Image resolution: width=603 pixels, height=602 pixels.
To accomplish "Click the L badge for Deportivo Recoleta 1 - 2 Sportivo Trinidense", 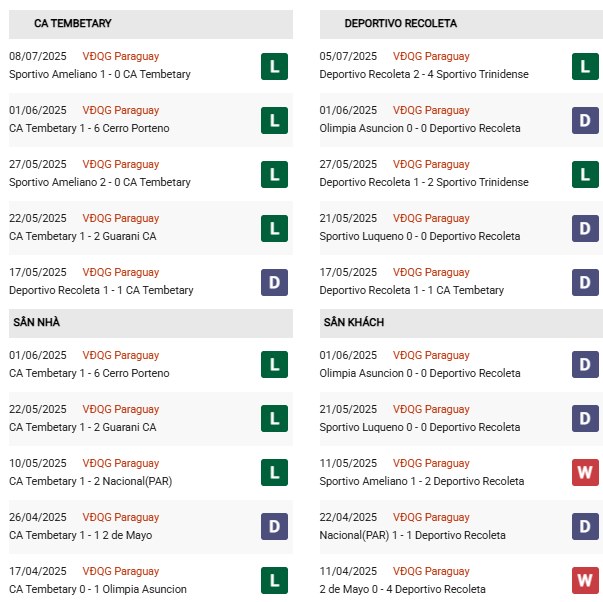I will (585, 175).
